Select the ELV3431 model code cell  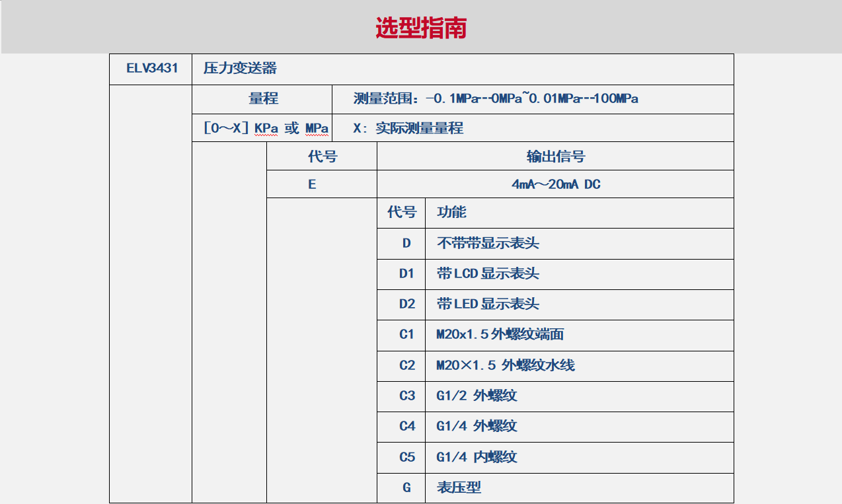click(x=152, y=69)
